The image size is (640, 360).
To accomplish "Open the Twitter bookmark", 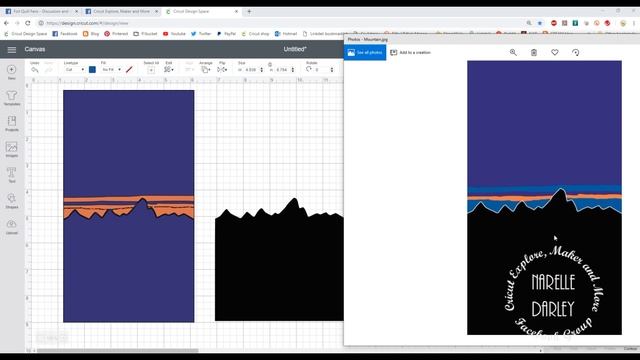I will pyautogui.click(x=201, y=34).
